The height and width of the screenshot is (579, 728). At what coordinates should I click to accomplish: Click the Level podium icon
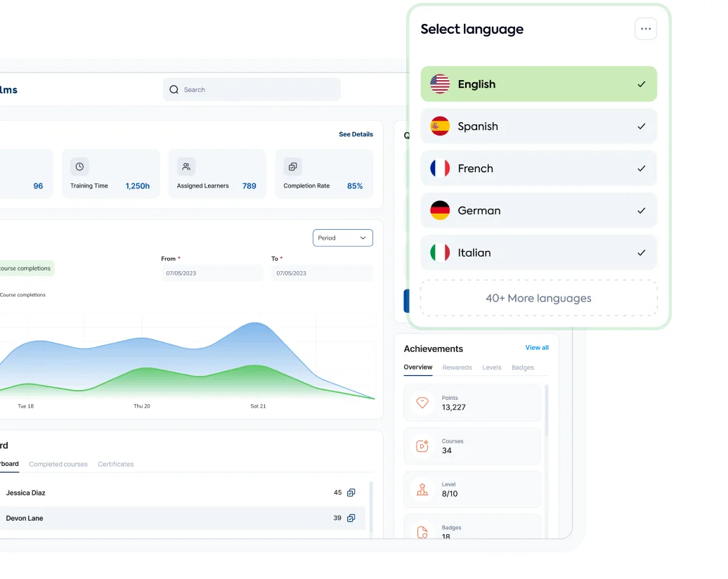tap(422, 490)
